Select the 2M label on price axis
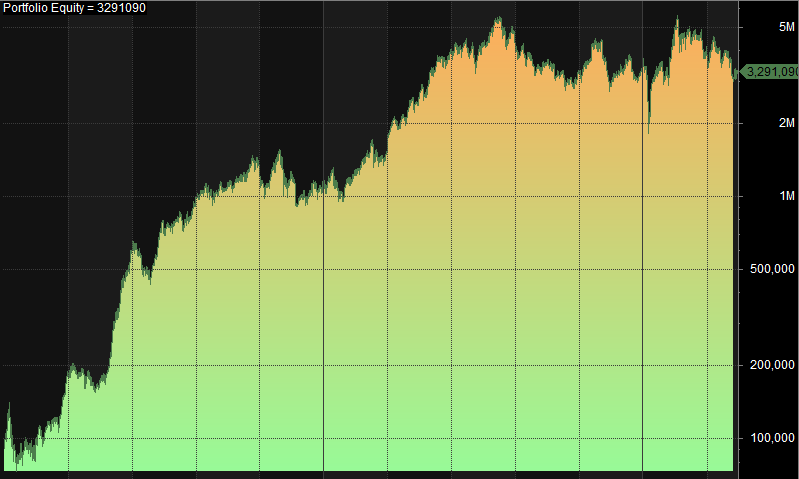 point(786,123)
